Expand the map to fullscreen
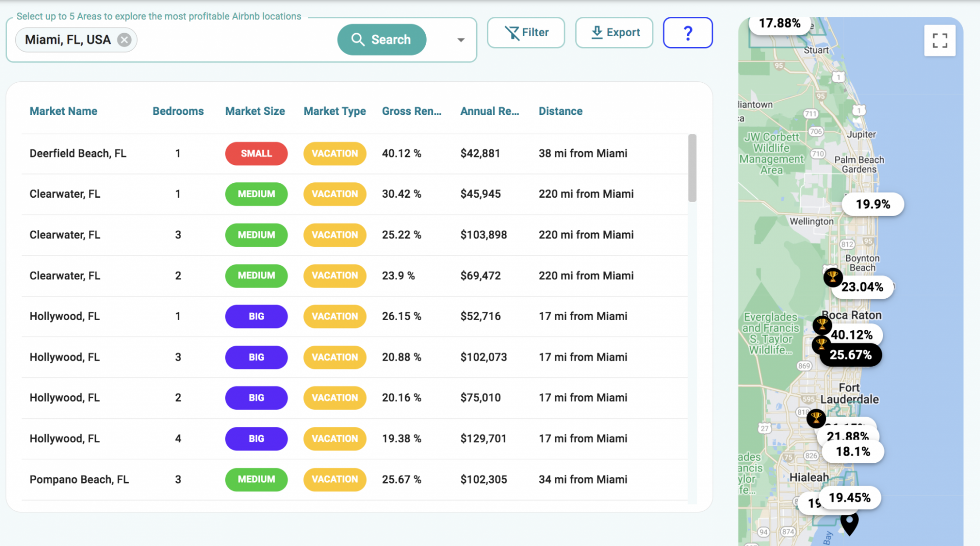This screenshot has width=980, height=546. click(940, 40)
